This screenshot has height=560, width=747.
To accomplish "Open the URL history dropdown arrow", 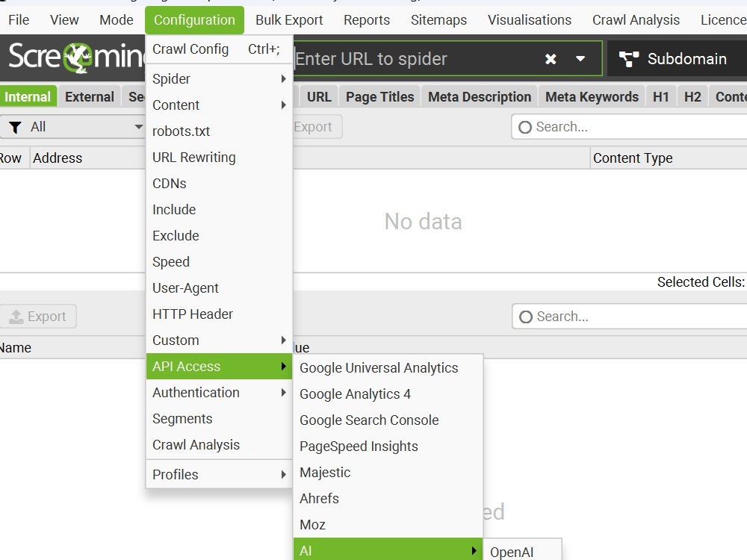I will point(580,59).
